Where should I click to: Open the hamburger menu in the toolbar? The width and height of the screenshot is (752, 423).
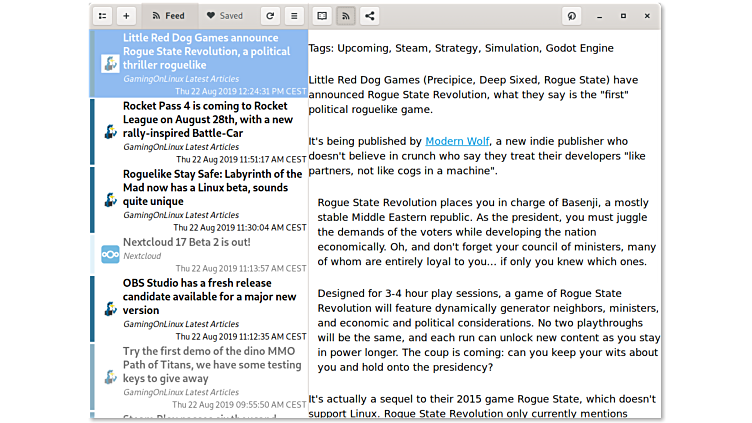pos(294,16)
